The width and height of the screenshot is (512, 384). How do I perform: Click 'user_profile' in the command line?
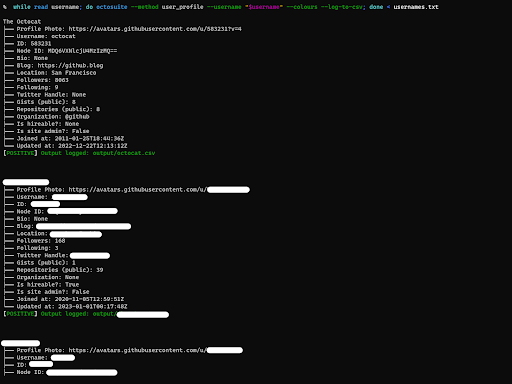[x=183, y=7]
